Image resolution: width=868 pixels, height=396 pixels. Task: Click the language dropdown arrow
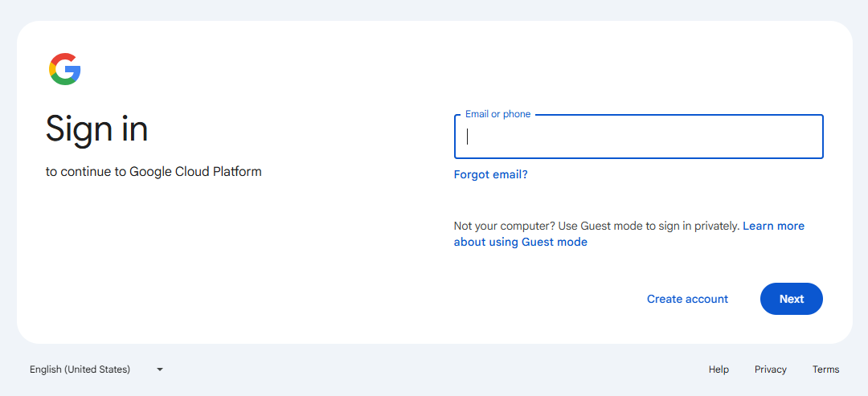(x=160, y=369)
